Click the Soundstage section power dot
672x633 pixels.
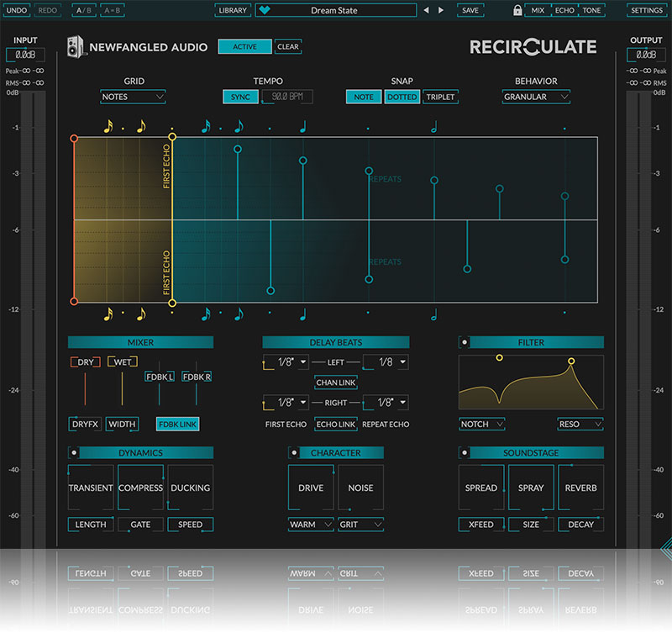tap(465, 452)
